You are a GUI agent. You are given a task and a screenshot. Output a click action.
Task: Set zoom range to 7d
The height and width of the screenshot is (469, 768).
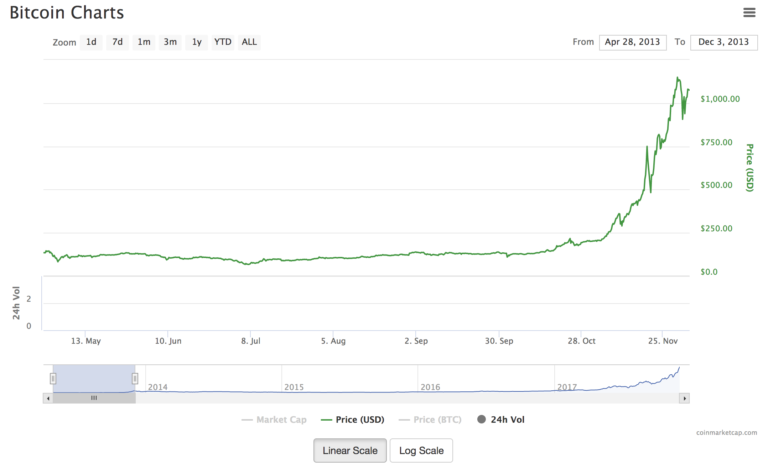click(117, 42)
